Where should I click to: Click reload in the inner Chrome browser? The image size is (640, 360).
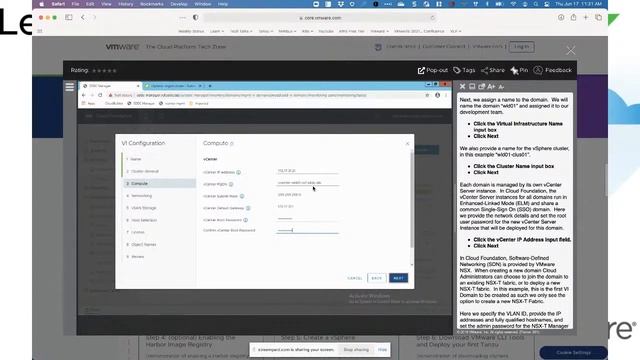(100, 95)
